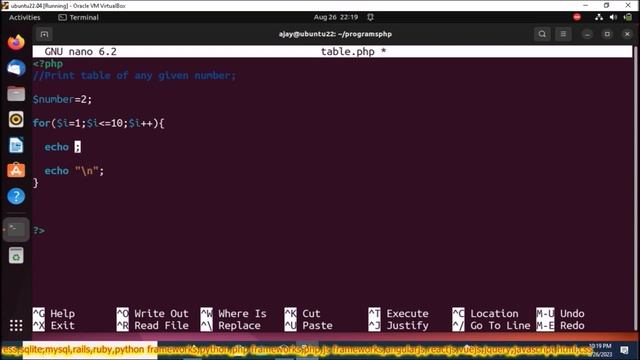Open the Trash icon in dock

point(16,256)
